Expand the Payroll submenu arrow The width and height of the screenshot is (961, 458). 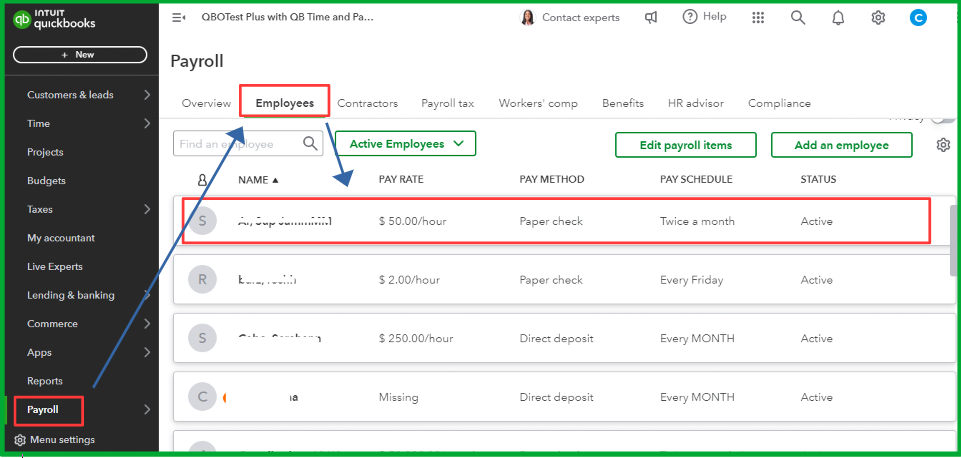147,410
